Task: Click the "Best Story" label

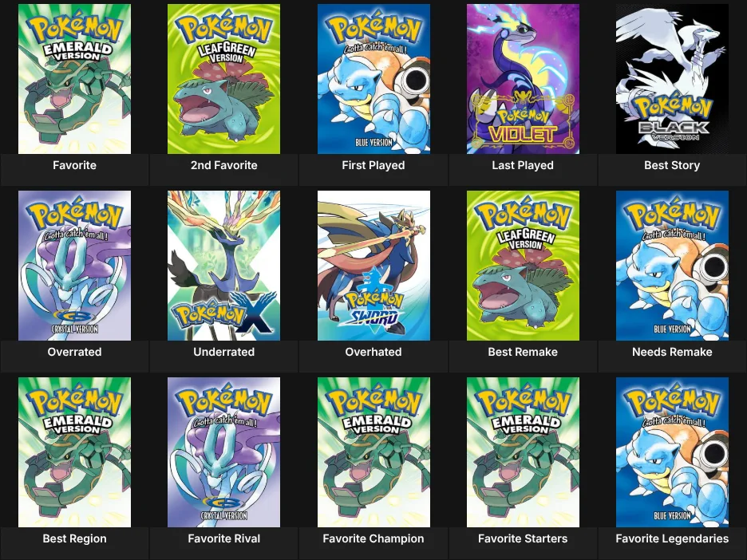Action: pyautogui.click(x=672, y=165)
